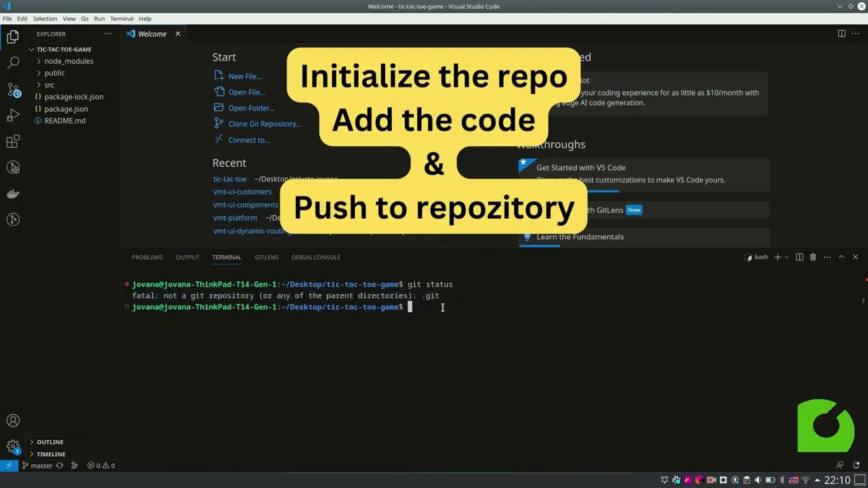Switch to the DEBUG CONSOLE tab

316,257
